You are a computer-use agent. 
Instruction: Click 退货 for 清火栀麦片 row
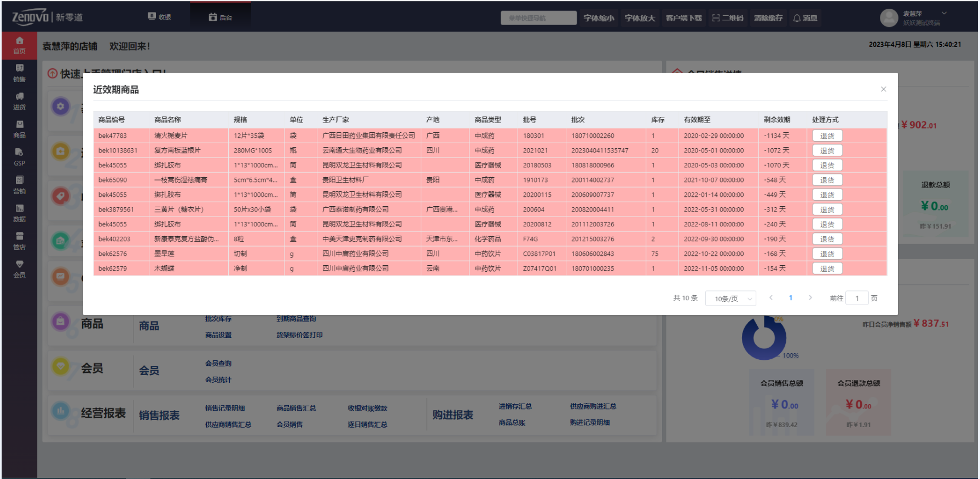(827, 136)
